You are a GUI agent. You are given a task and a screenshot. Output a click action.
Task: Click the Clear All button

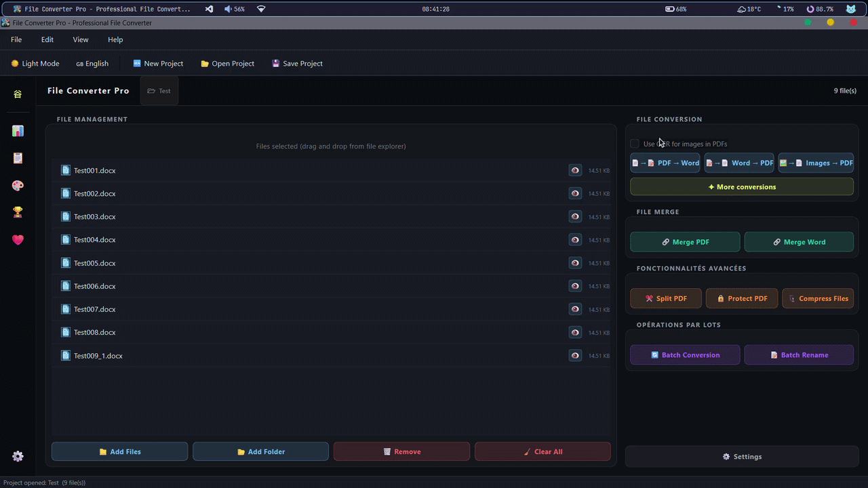(x=542, y=451)
